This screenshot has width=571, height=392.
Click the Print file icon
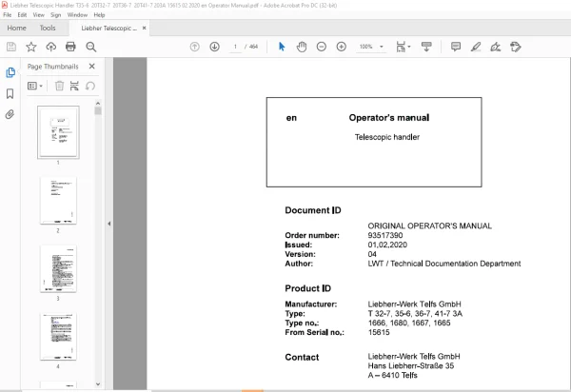coord(70,47)
